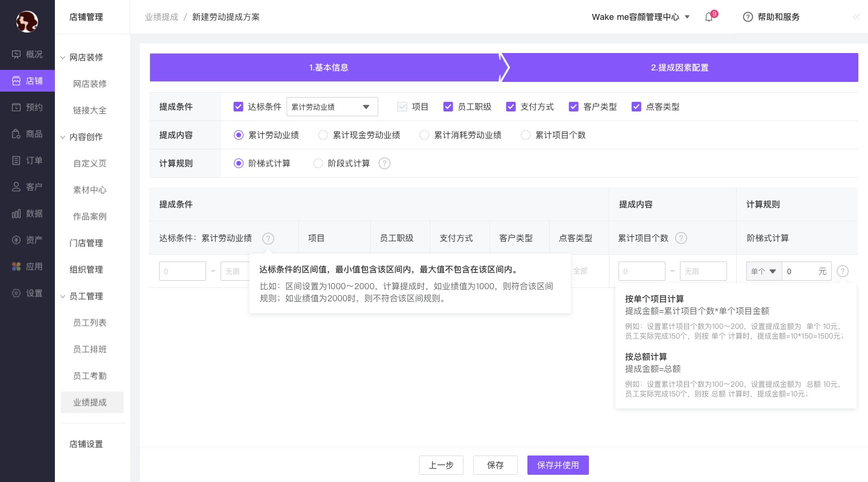This screenshot has height=482, width=868.
Task: Click help icon beside 达标条件：累计劳动业绩
Action: [x=268, y=238]
